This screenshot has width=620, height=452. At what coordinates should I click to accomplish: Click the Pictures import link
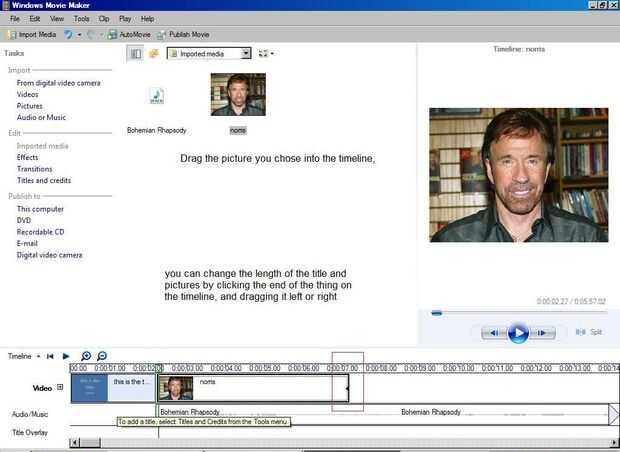pyautogui.click(x=30, y=106)
